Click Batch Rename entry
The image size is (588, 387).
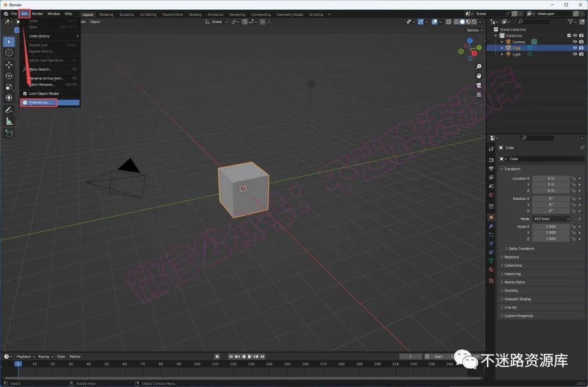click(50, 85)
